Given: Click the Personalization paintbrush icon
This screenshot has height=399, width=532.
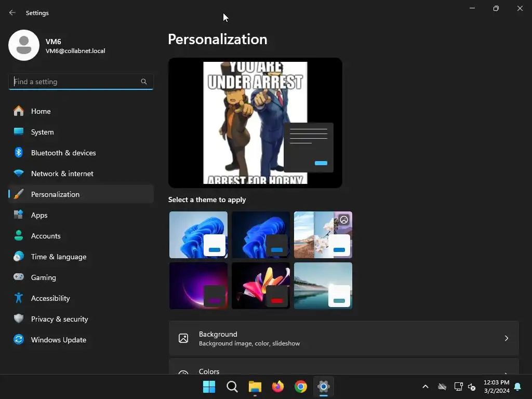Looking at the screenshot, I should (x=19, y=194).
